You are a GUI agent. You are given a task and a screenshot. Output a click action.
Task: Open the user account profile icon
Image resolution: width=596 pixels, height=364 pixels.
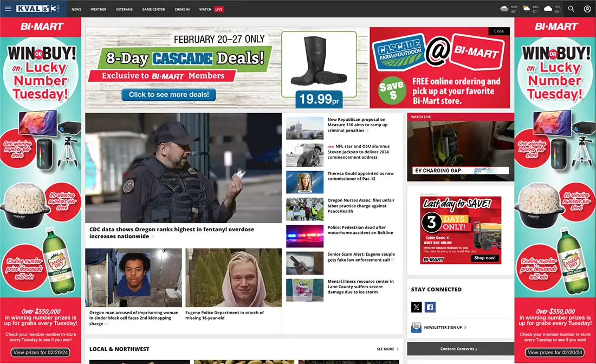587,9
